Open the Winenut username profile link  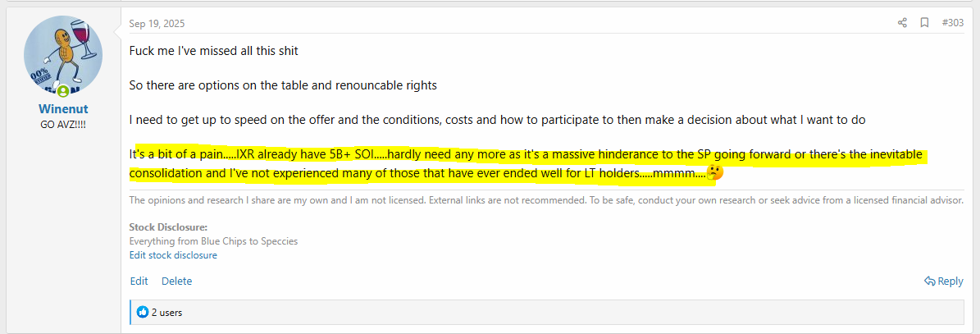coord(63,109)
